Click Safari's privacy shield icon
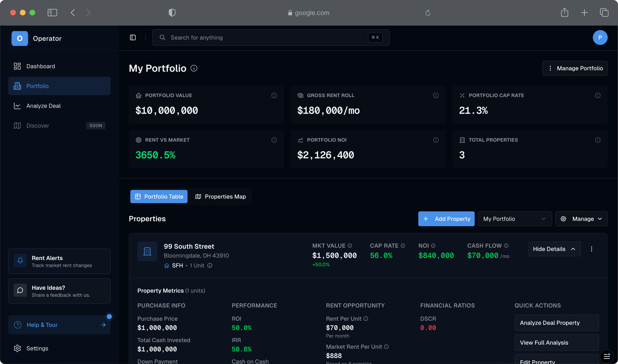 pyautogui.click(x=172, y=13)
